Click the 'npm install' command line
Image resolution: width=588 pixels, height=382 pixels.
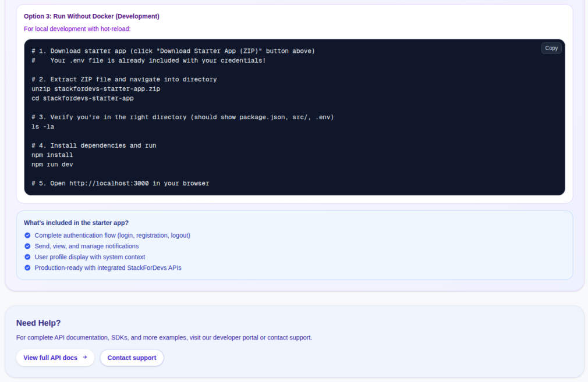(x=52, y=155)
